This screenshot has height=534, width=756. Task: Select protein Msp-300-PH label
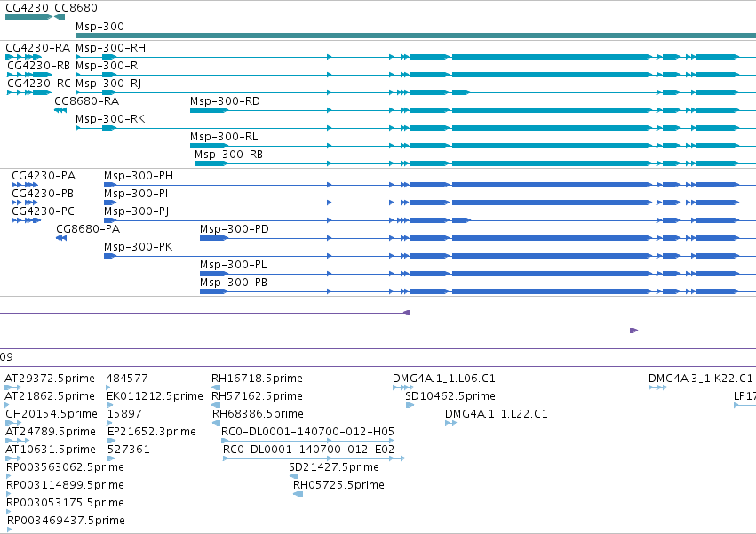[x=139, y=176]
